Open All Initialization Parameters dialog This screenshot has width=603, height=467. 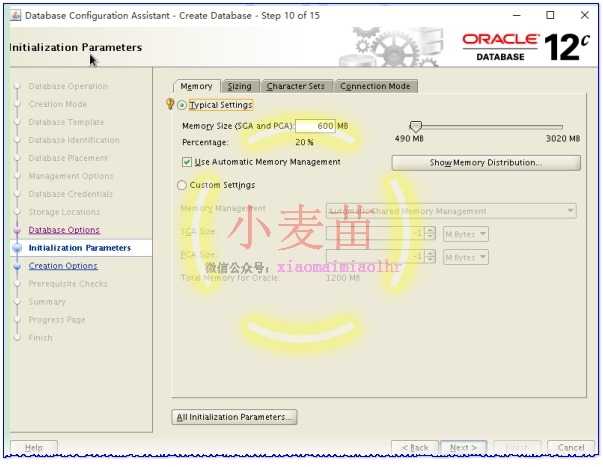pos(234,417)
